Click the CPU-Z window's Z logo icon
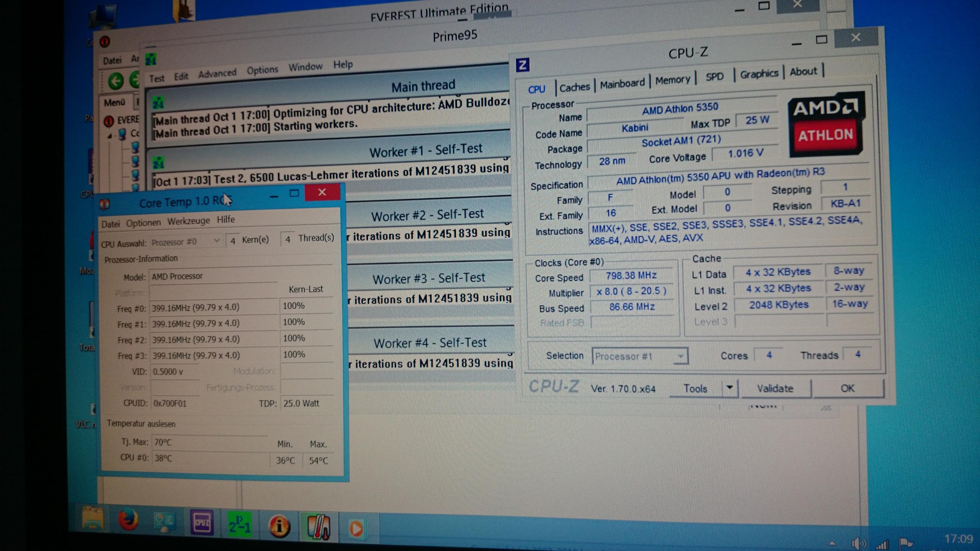 pyautogui.click(x=523, y=65)
